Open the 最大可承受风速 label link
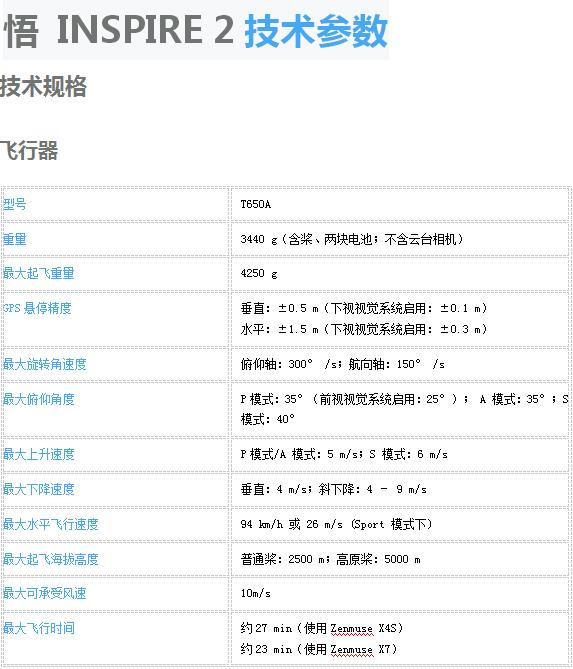The height and width of the screenshot is (669, 573). point(44,593)
